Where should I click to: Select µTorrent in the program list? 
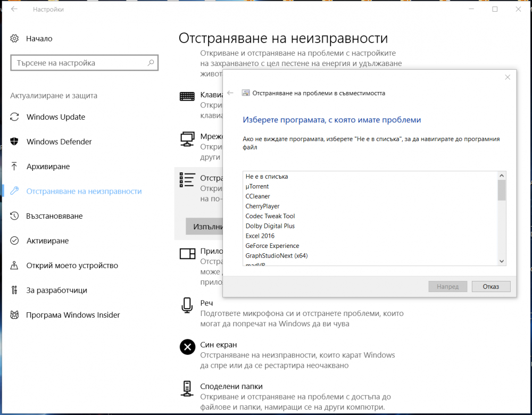(257, 186)
